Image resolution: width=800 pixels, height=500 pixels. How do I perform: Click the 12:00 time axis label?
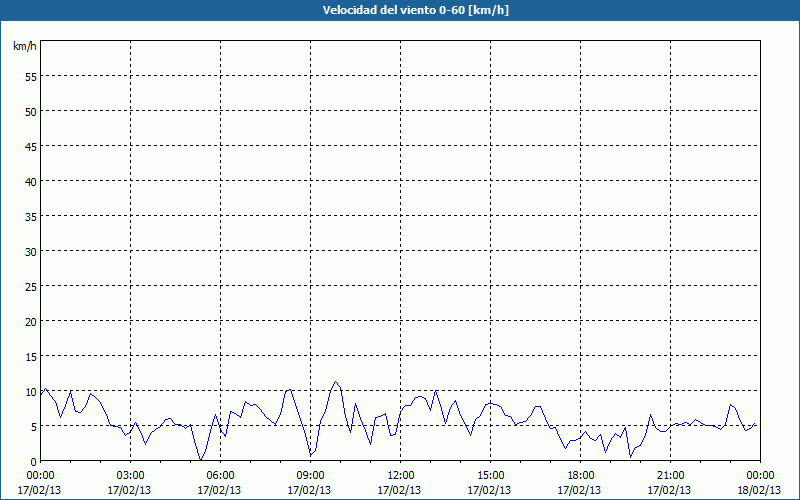pos(401,476)
